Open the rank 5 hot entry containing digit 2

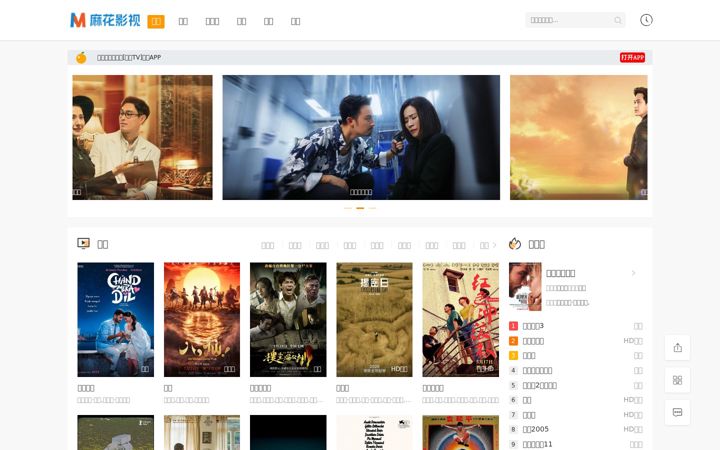pos(576,385)
